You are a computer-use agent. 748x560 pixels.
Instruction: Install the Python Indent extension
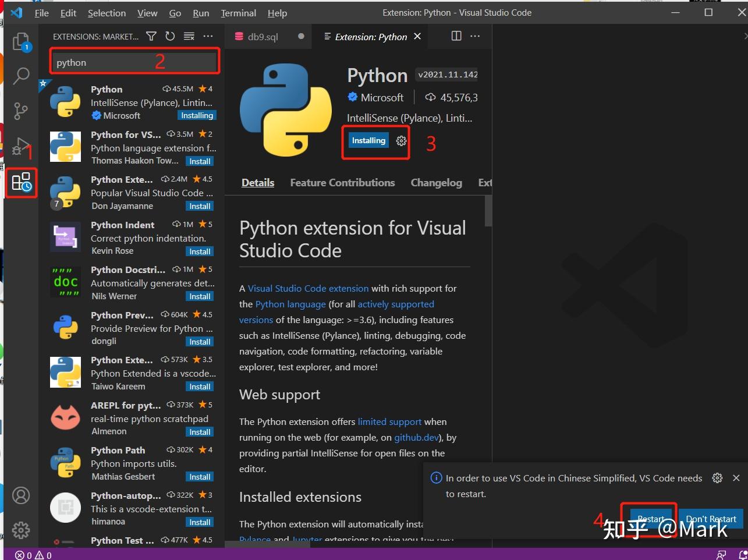200,251
